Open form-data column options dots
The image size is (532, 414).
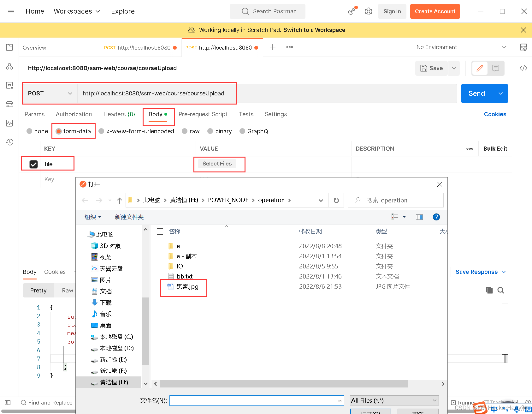click(470, 149)
